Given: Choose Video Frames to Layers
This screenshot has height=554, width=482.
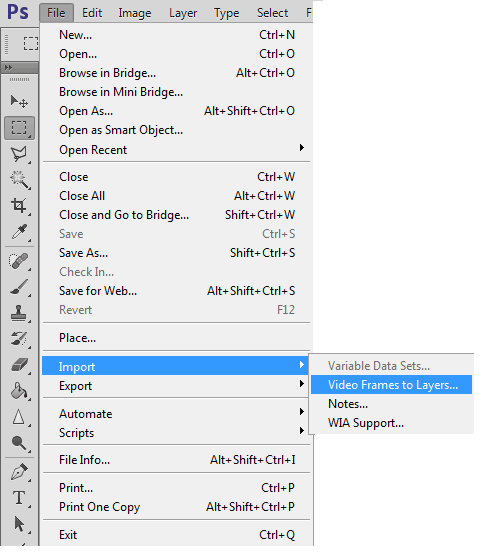Looking at the screenshot, I should pos(392,385).
